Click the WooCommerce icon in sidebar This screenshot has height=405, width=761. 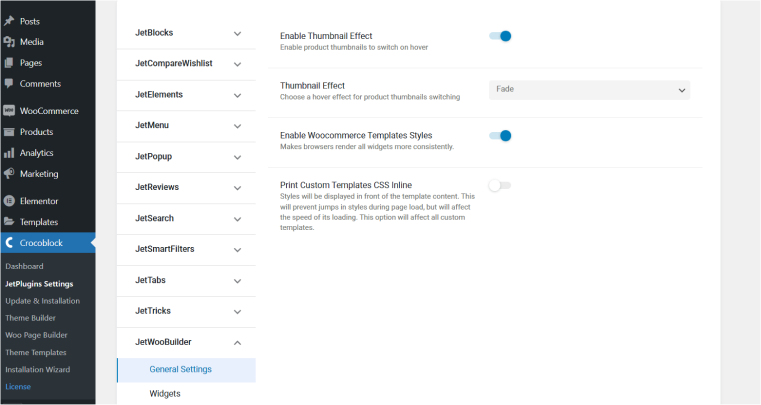pos(9,111)
